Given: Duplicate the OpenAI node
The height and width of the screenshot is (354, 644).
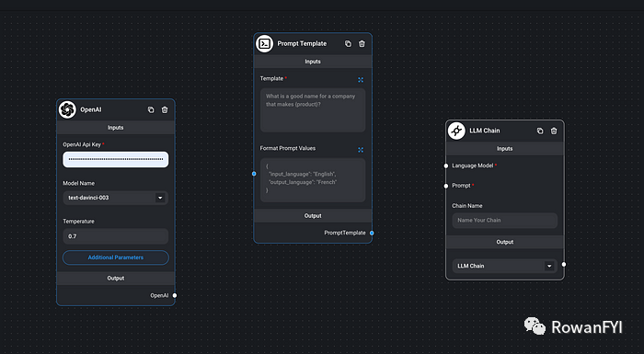Looking at the screenshot, I should coord(151,109).
